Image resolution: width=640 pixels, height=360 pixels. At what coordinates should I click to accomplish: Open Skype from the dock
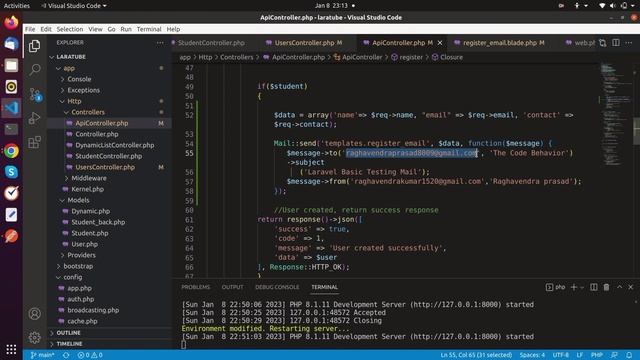click(x=11, y=172)
